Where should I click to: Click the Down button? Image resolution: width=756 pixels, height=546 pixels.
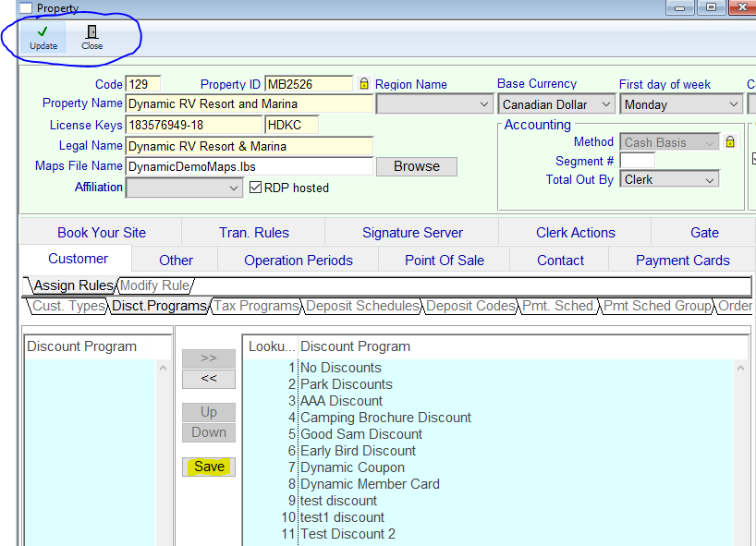coord(209,432)
